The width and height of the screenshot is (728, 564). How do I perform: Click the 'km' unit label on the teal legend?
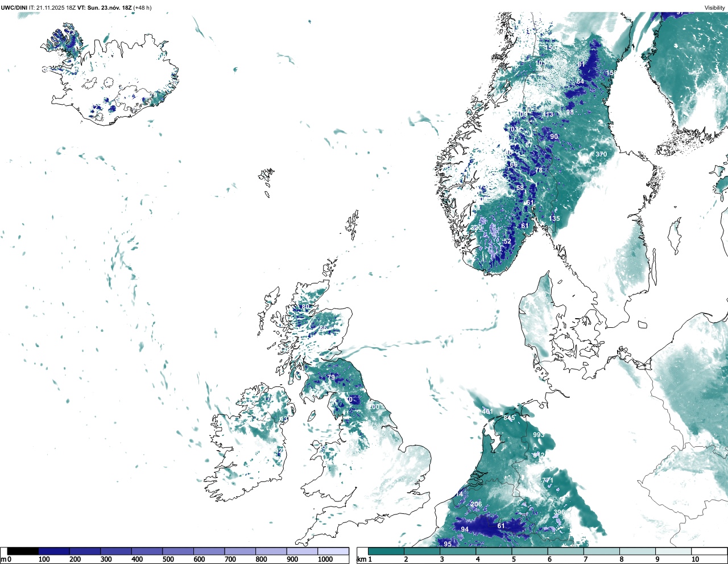[361, 559]
